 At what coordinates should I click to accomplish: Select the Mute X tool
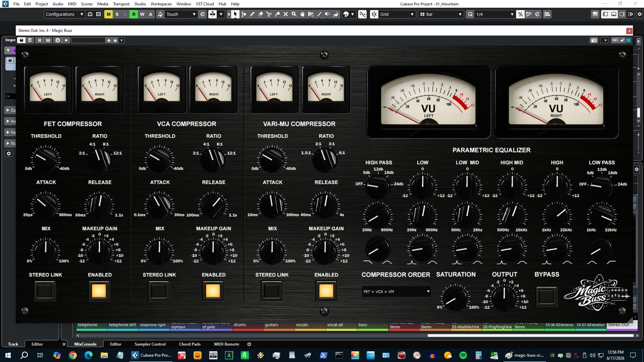coord(285,14)
